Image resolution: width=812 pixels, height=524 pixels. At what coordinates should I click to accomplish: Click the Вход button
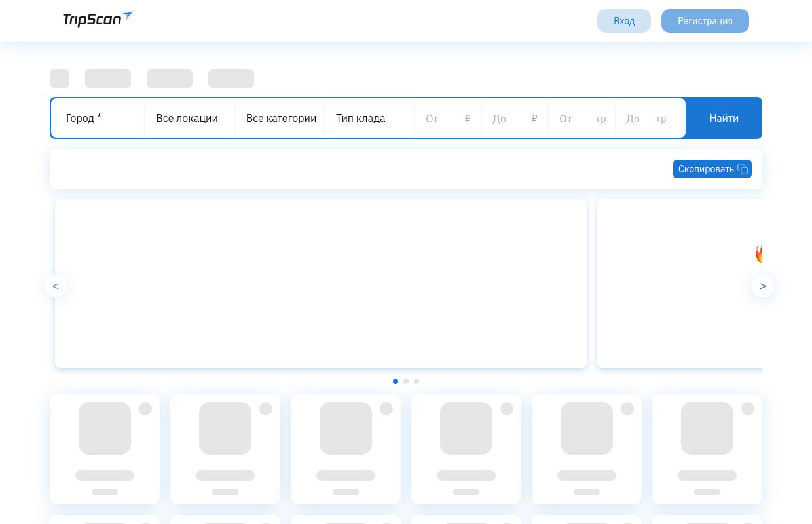pos(623,21)
